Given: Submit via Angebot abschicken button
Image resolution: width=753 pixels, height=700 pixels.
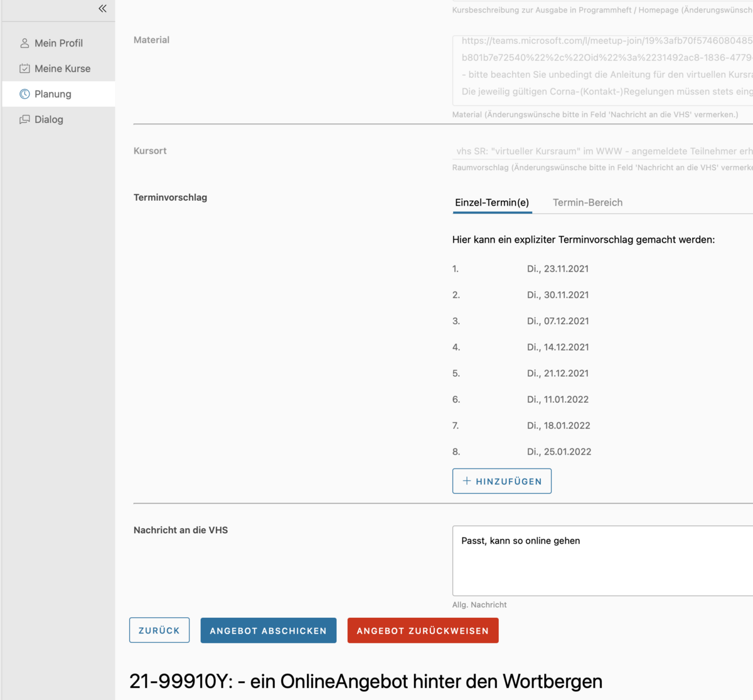Looking at the screenshot, I should 268,630.
